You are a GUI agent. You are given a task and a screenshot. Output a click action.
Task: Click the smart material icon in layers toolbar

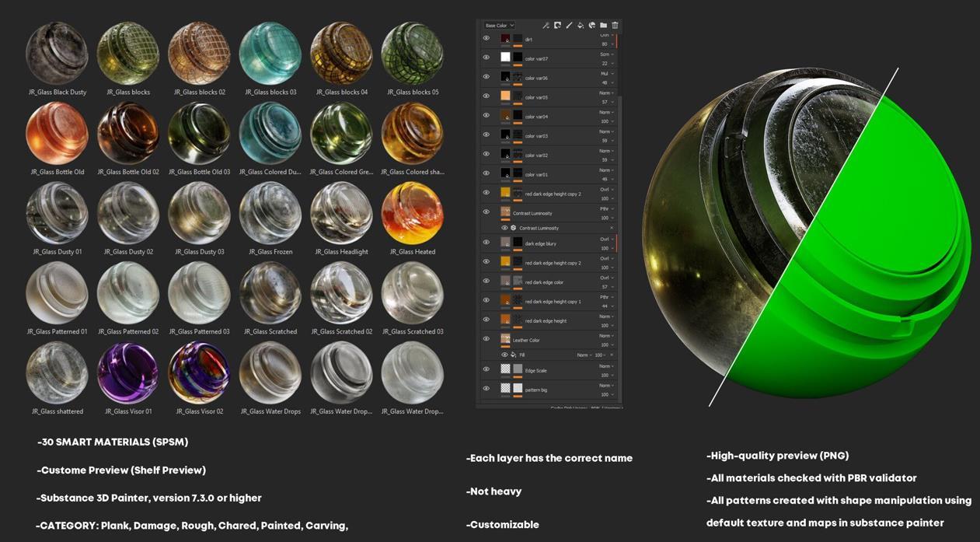(591, 26)
